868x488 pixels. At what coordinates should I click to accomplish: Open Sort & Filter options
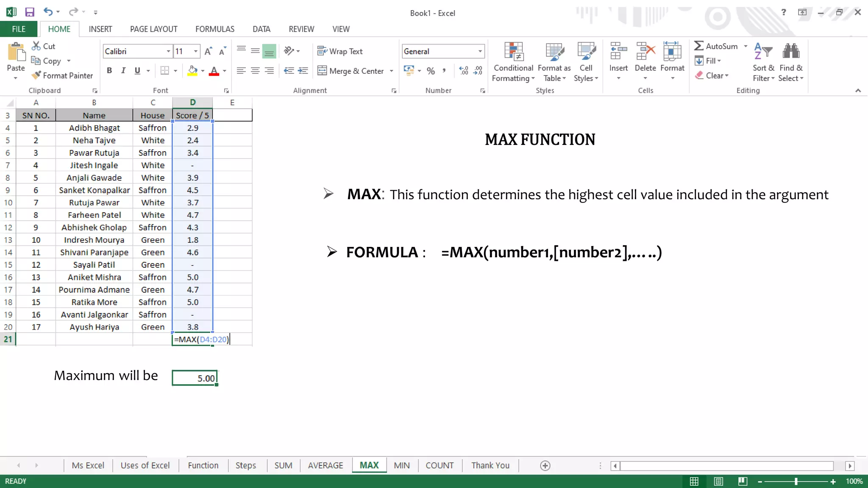coord(763,62)
